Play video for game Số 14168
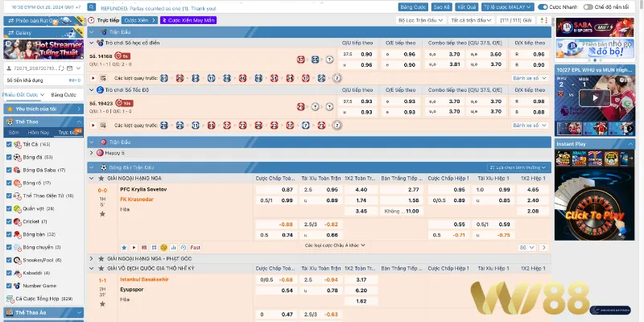Viewport: 644px width, 322px height. coord(93,78)
